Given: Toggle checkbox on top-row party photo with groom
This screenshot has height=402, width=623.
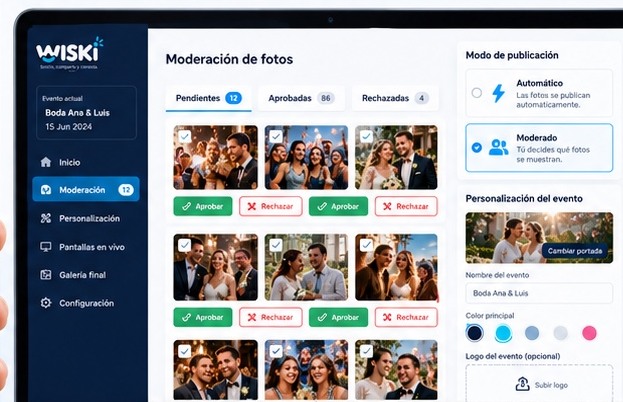Looking at the screenshot, I should tap(185, 136).
